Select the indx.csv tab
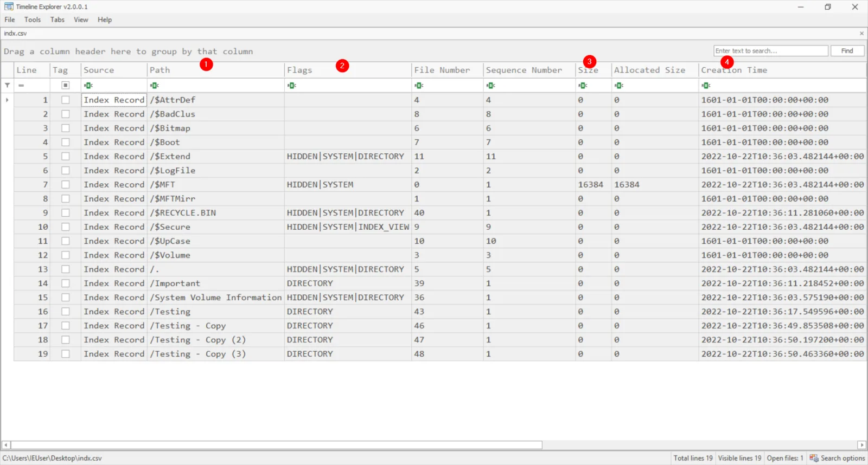Image resolution: width=868 pixels, height=465 pixels. point(15,33)
